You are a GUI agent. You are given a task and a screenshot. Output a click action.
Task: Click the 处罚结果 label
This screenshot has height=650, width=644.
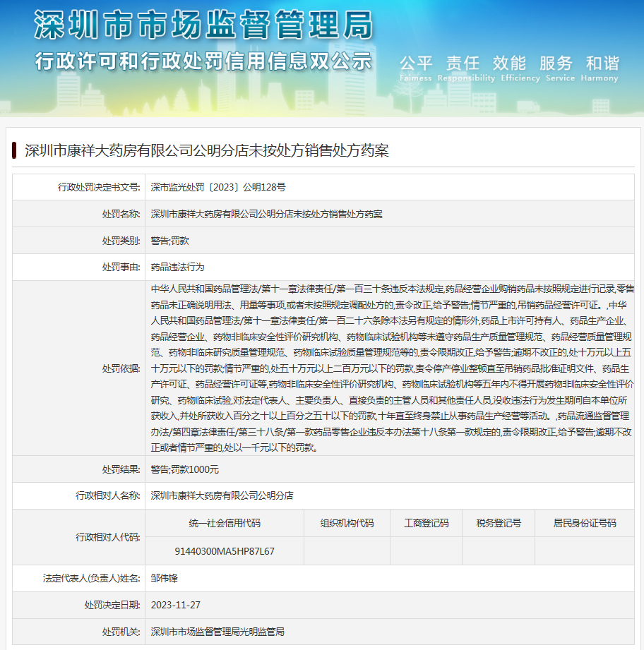(x=121, y=469)
